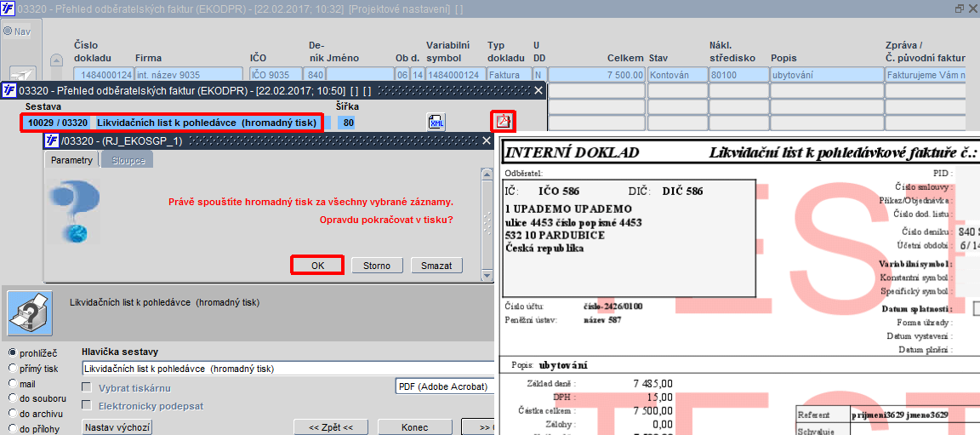This screenshot has width=980, height=435.
Task: Click the Smazat button
Action: (436, 265)
